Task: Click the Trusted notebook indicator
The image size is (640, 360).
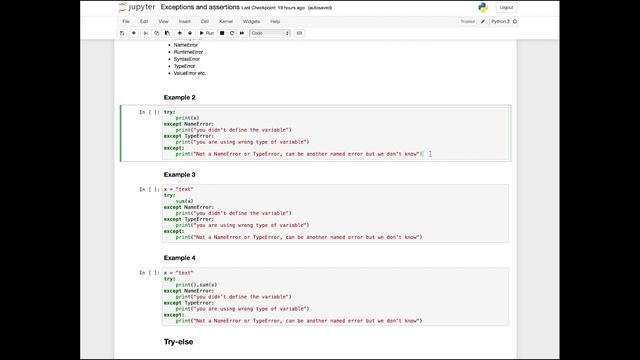Action: click(x=467, y=21)
